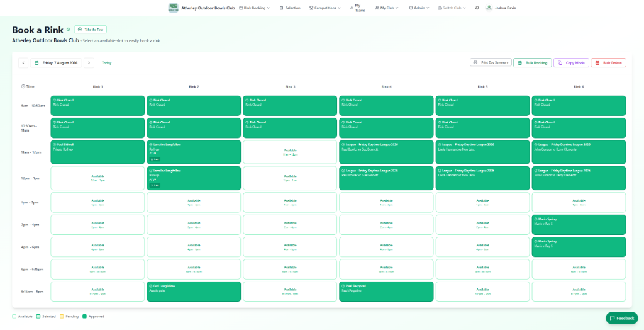The height and width of the screenshot is (330, 644).
Task: Click the Selected legend label
Action: (x=48, y=316)
